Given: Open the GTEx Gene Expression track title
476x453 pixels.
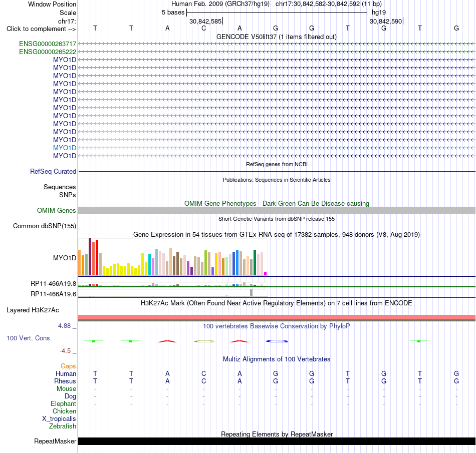Looking at the screenshot, I should (277, 235).
